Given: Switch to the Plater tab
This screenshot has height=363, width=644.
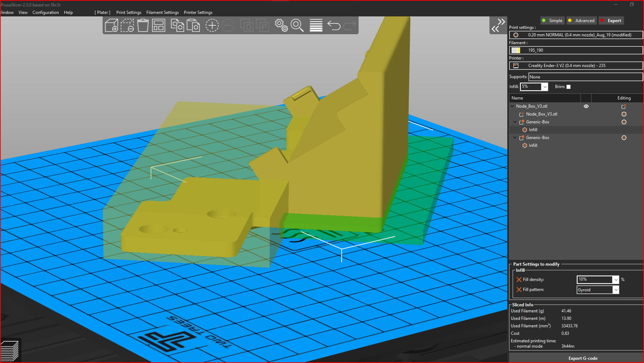Looking at the screenshot, I should 102,12.
